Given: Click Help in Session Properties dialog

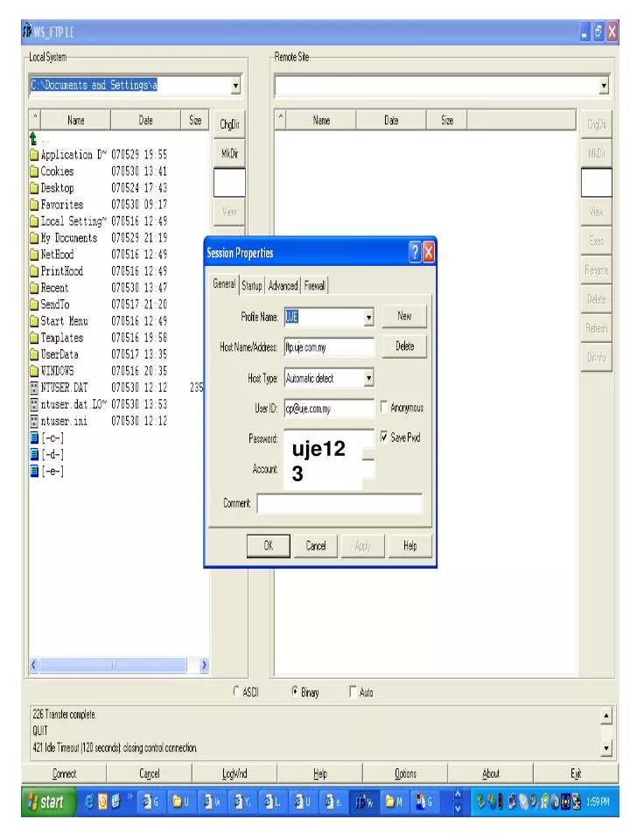Looking at the screenshot, I should [410, 545].
